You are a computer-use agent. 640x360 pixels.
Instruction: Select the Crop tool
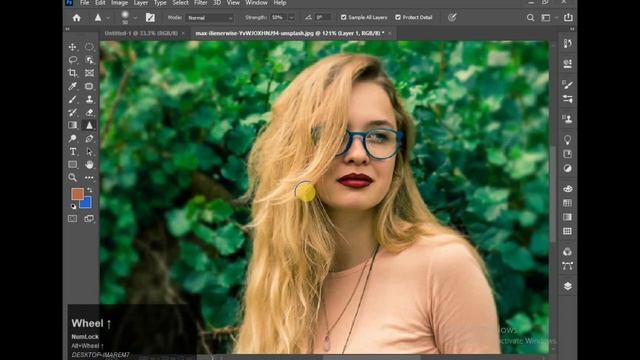pyautogui.click(x=73, y=73)
